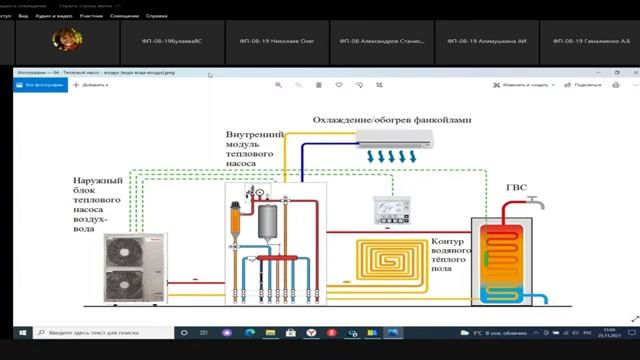This screenshot has height=360, width=640.
Task: Open the 'Совещание' menu
Action: (x=124, y=16)
